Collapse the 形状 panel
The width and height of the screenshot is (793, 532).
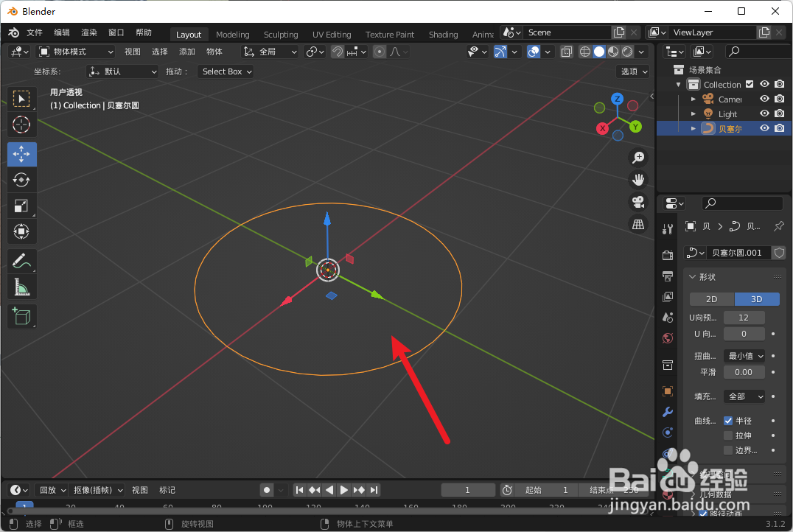[692, 276]
